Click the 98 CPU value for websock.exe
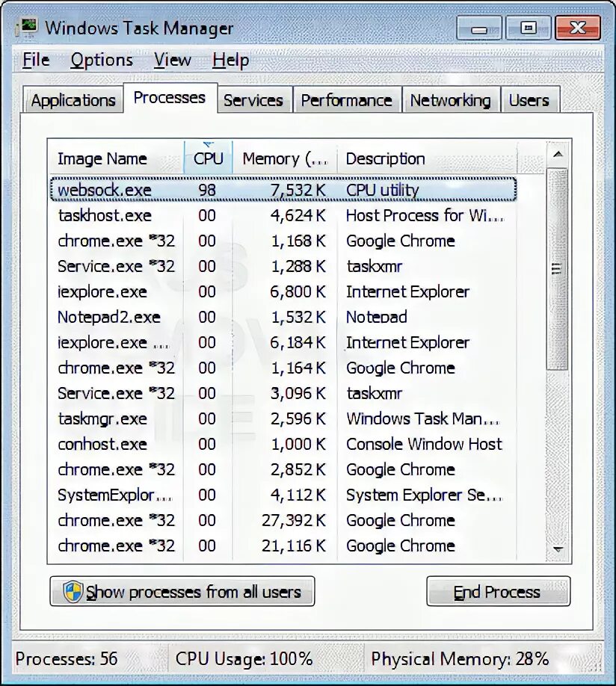The width and height of the screenshot is (616, 686). [207, 190]
